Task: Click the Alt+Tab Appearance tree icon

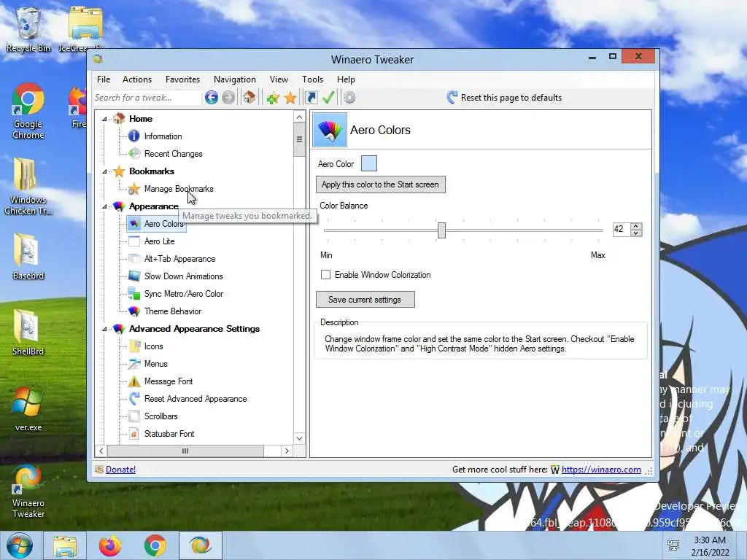Action: (x=134, y=259)
